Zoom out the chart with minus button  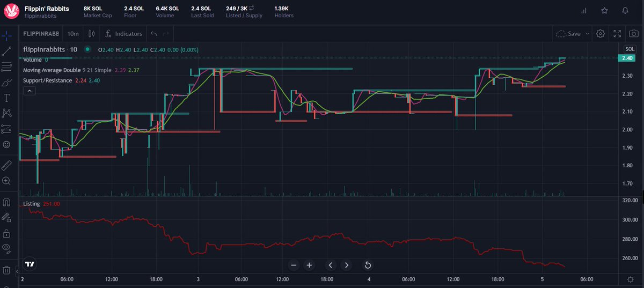click(293, 265)
